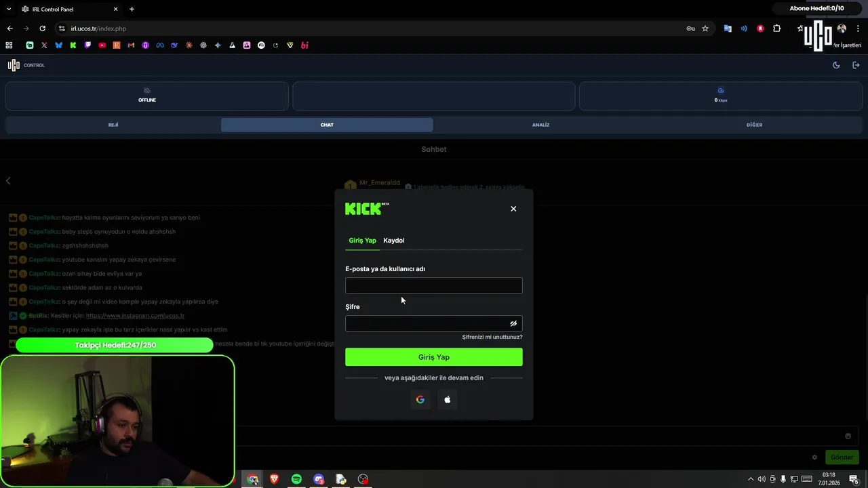Viewport: 868px width, 488px height.
Task: Open a new browser tab
Action: [132, 9]
